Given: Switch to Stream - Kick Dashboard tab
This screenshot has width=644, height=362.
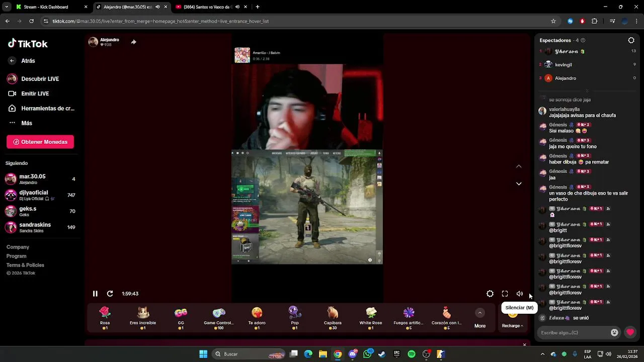Looking at the screenshot, I should [x=52, y=7].
